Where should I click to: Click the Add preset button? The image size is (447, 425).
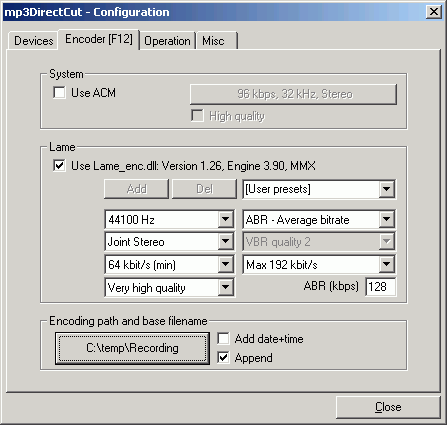[x=136, y=189]
